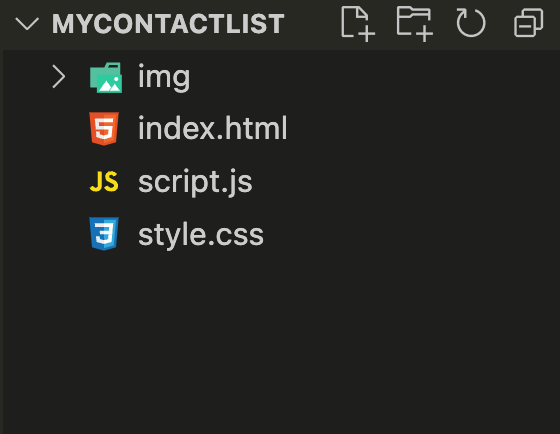Expand the img folder arrow
The height and width of the screenshot is (434, 560).
[x=59, y=76]
